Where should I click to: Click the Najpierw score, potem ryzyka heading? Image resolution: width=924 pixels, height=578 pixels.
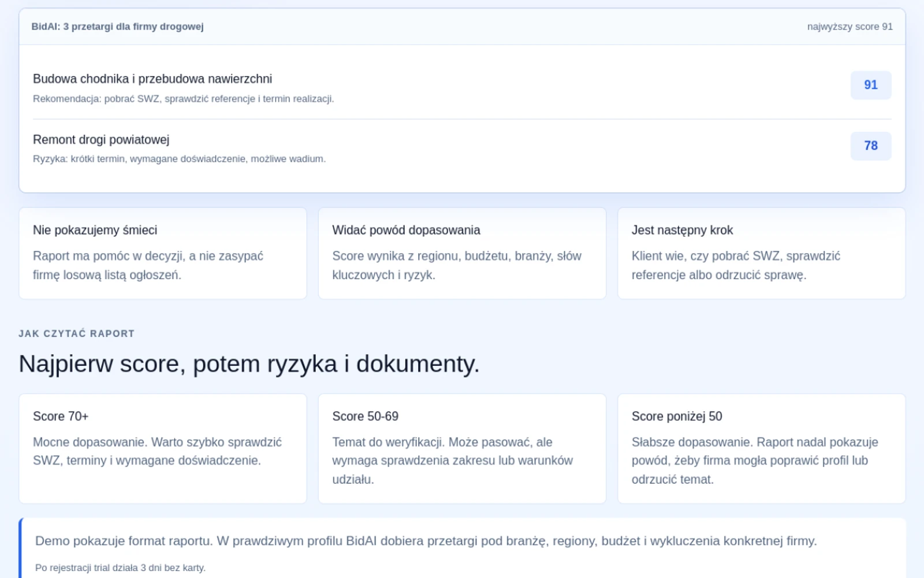(249, 364)
